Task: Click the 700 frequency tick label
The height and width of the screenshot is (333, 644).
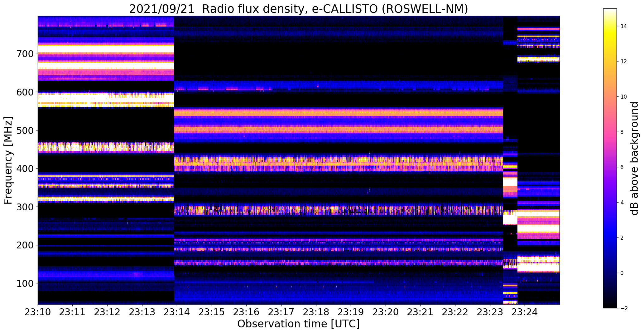Action: [25, 54]
